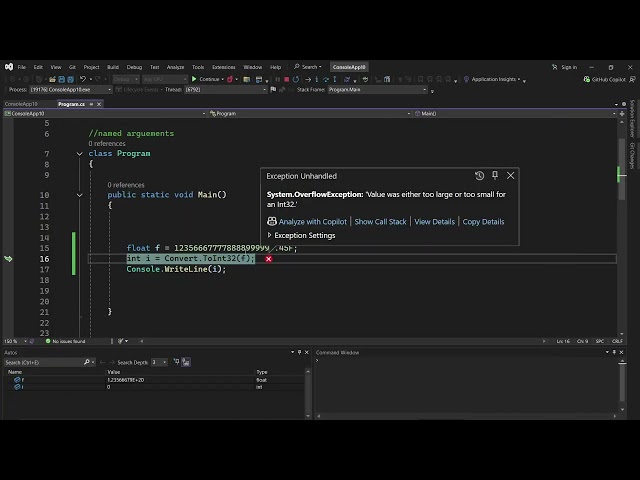Image resolution: width=640 pixels, height=480 pixels.
Task: Click the Visual Studio logo icon
Action: click(x=9, y=67)
